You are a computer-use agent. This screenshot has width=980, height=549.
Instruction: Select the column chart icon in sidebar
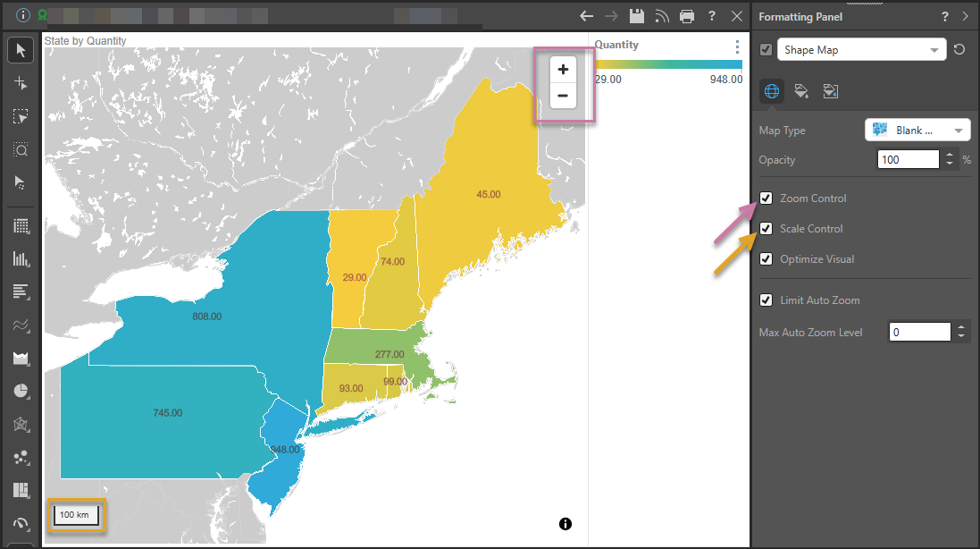(x=21, y=259)
